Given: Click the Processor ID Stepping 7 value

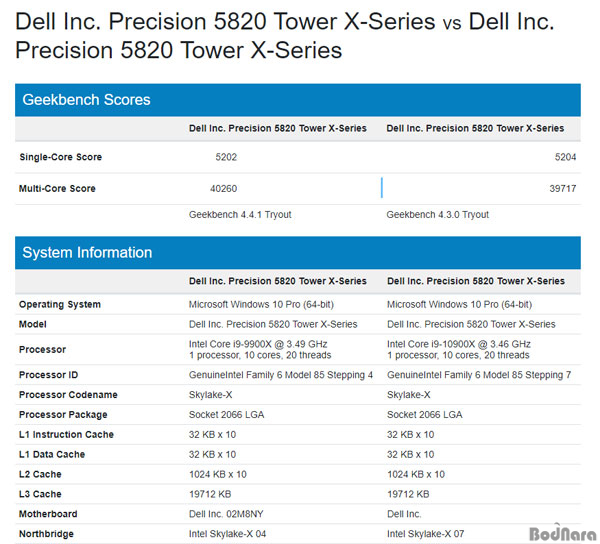Looking at the screenshot, I should [479, 375].
